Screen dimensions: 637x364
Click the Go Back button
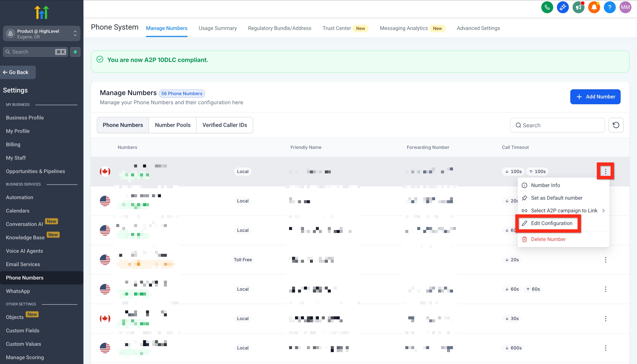pos(18,72)
